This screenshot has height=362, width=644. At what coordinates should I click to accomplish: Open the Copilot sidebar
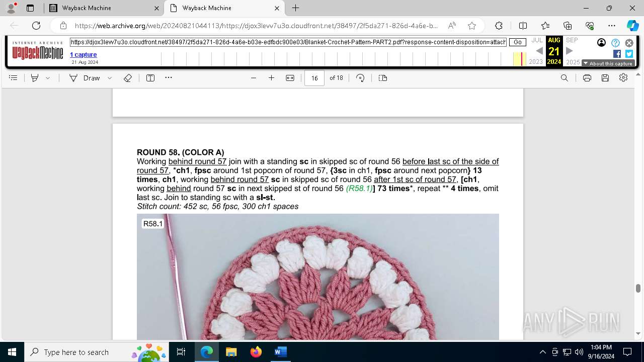click(632, 26)
